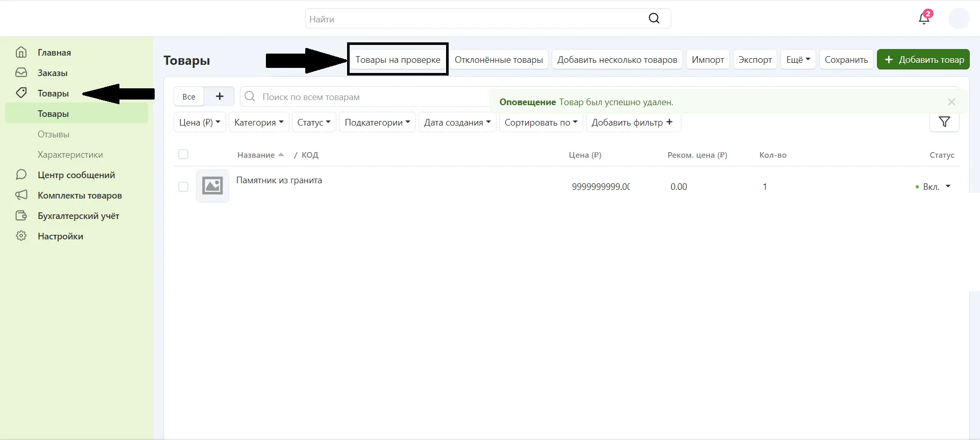Click the notification bell icon
980x440 pixels.
point(924,19)
